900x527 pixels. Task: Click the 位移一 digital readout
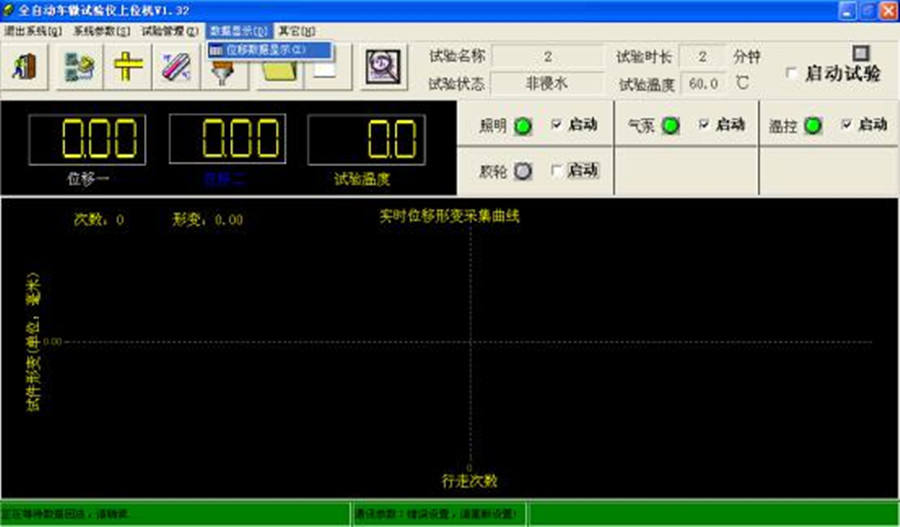coord(87,140)
